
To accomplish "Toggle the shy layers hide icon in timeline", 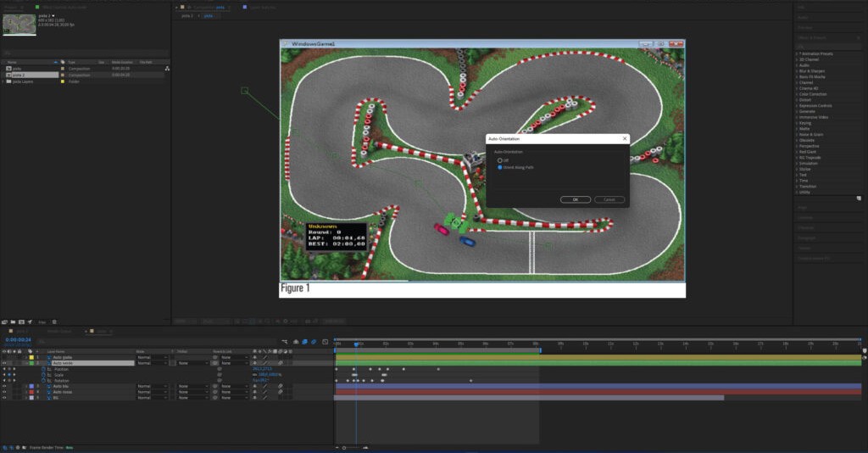I will pos(296,342).
